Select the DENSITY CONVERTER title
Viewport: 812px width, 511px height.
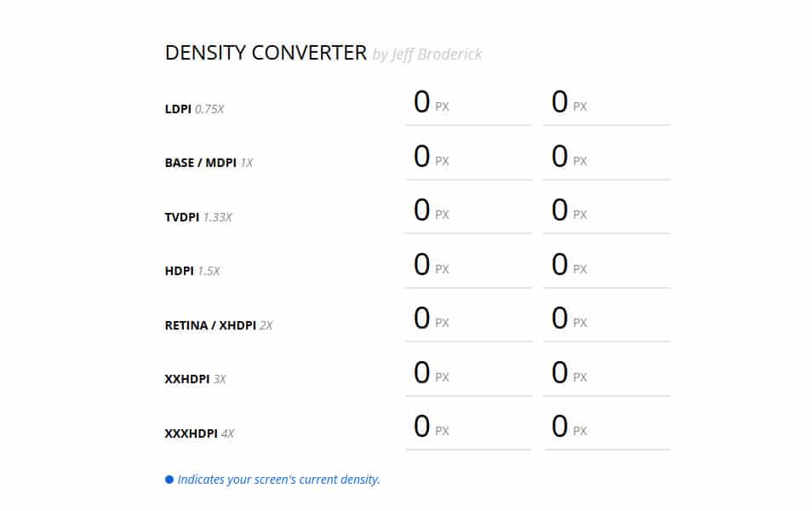(x=265, y=52)
